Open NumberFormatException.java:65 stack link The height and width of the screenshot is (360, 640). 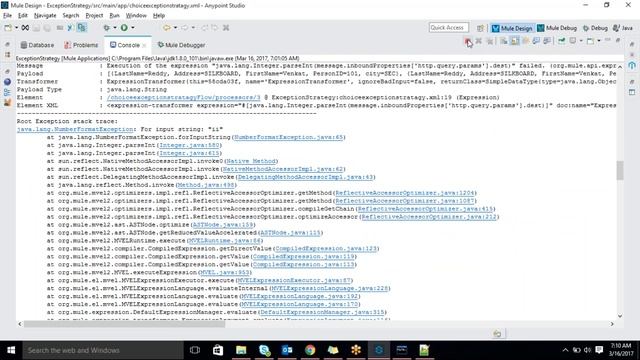pos(288,137)
